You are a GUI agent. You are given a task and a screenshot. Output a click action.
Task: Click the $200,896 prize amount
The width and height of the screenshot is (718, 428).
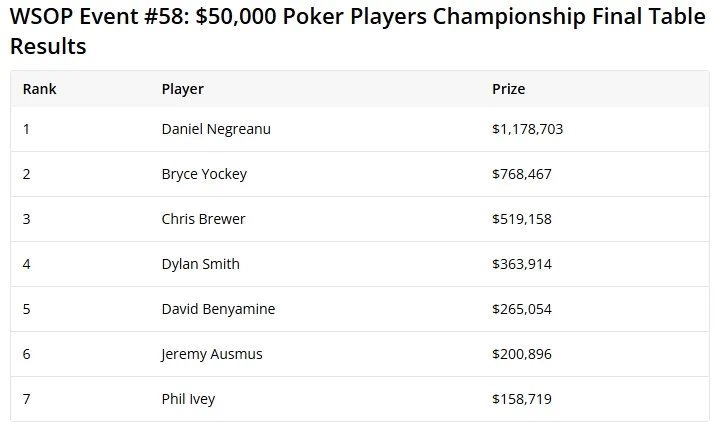point(522,354)
